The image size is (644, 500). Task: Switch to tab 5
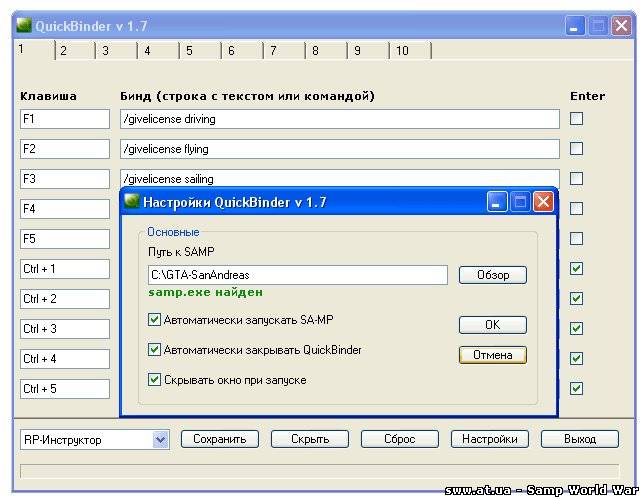[x=200, y=51]
